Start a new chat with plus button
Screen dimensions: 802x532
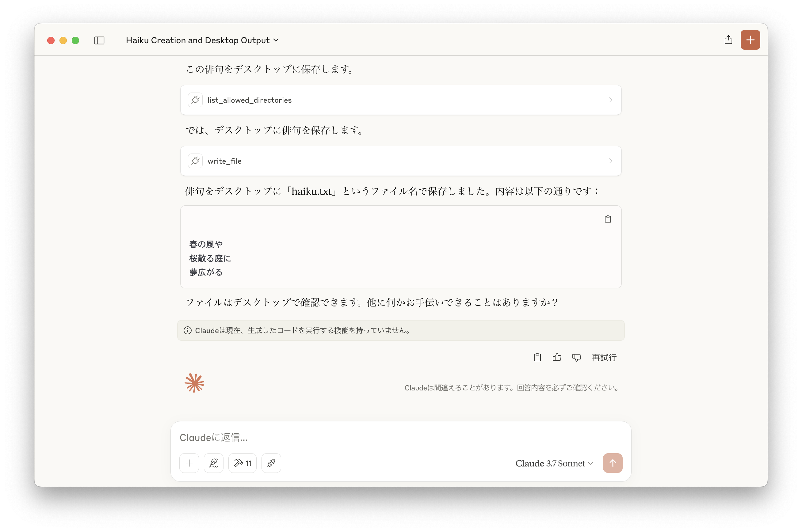point(750,40)
